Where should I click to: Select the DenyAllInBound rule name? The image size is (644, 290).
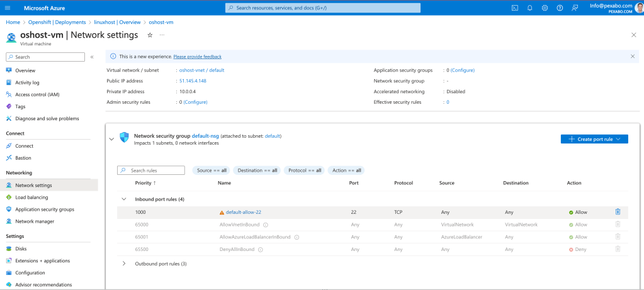(237, 249)
